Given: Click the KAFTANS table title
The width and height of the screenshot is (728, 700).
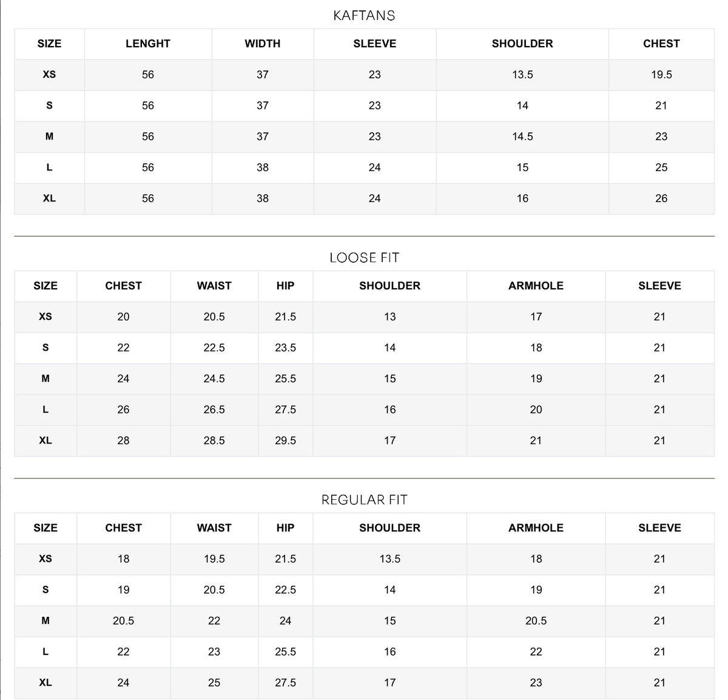Looking at the screenshot, I should click(364, 15).
